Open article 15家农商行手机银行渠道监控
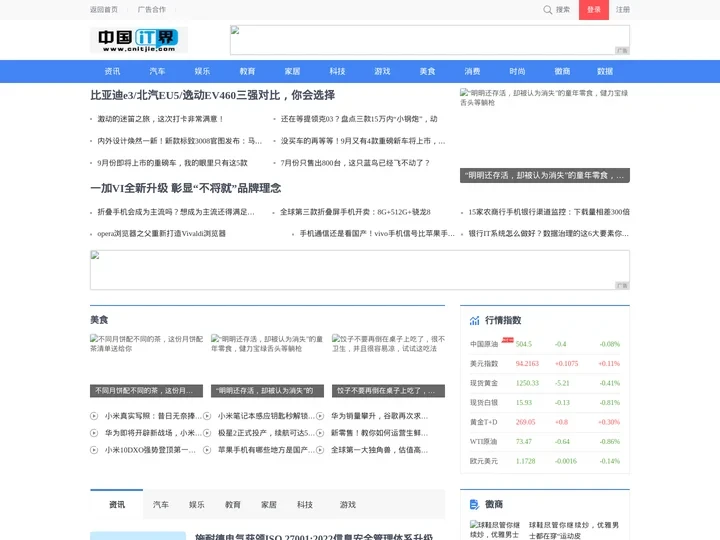Image resolution: width=720 pixels, height=540 pixels. coord(549,212)
